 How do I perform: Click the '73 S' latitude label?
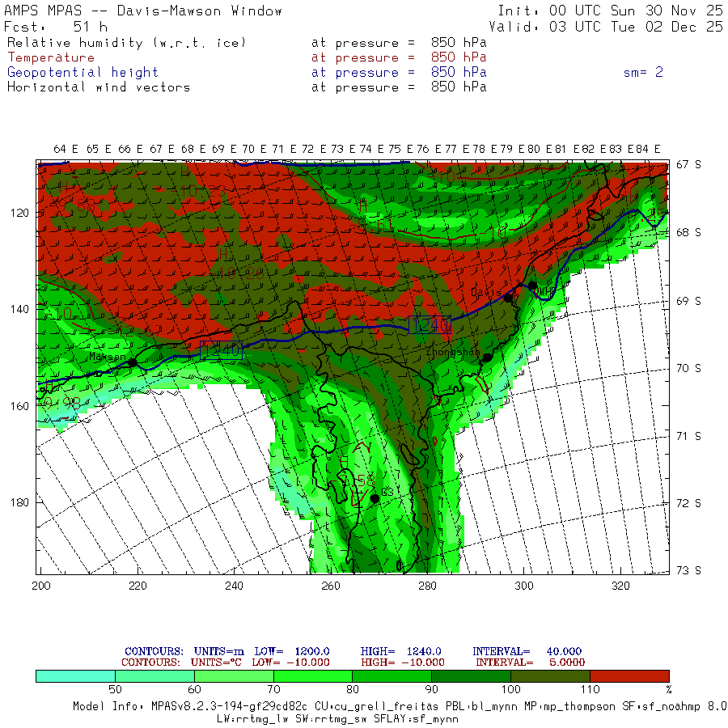[688, 570]
